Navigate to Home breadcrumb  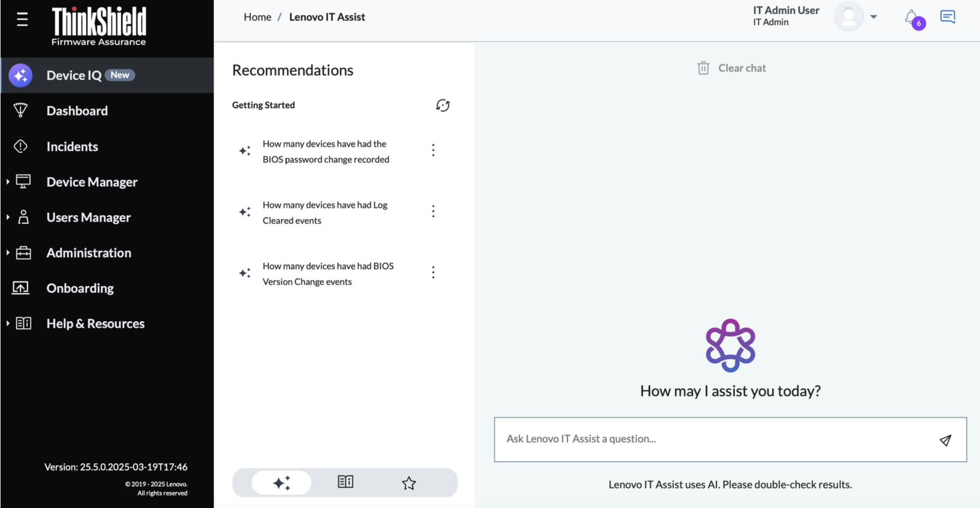tap(257, 17)
